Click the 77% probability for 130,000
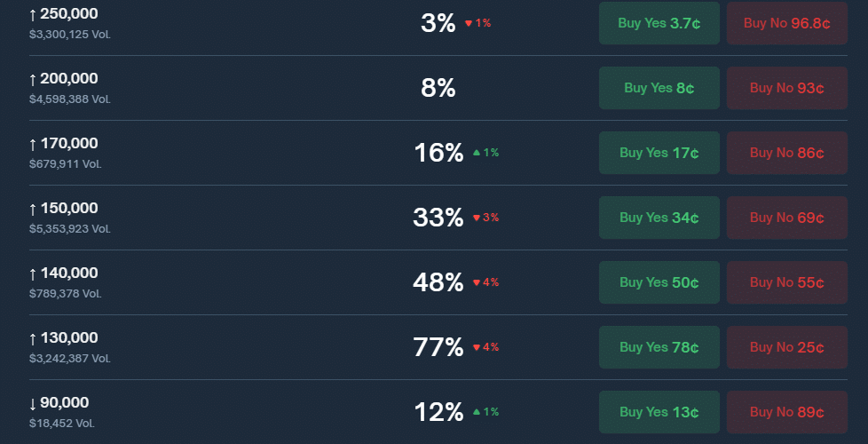This screenshot has width=868, height=444. pyautogui.click(x=438, y=347)
